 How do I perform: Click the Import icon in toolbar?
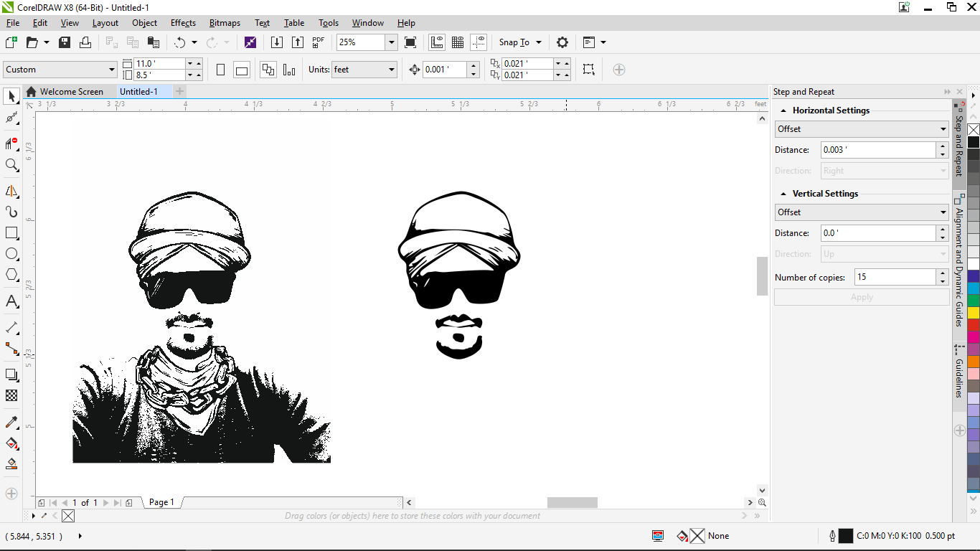pos(276,42)
